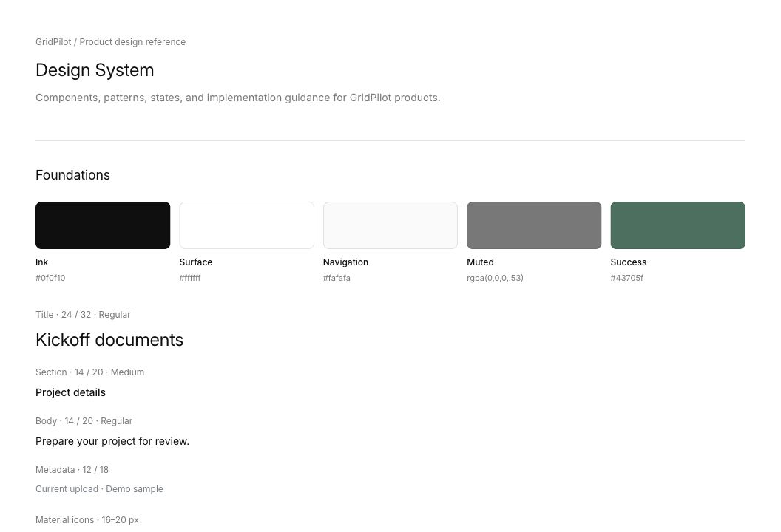The image size is (781, 532).
Task: Click the '#43705f' hex value
Action: [627, 279]
